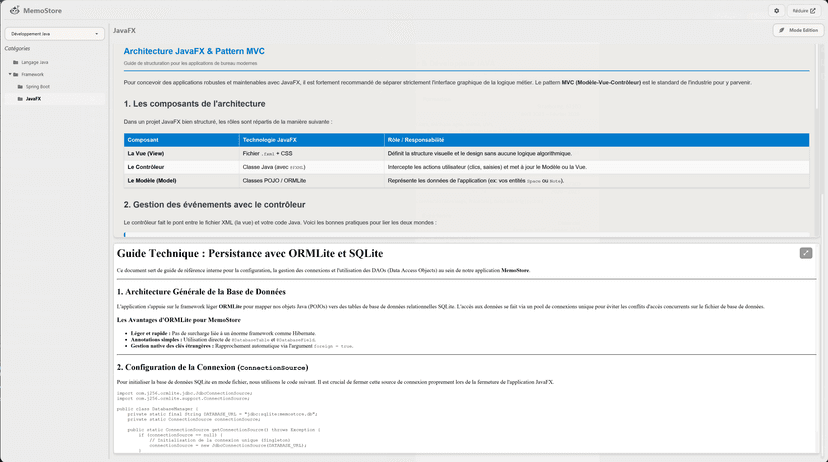Image resolution: width=828 pixels, height=462 pixels.
Task: Click heading 1. Architecture Générale de la Base de Données
Action: pyautogui.click(x=201, y=292)
